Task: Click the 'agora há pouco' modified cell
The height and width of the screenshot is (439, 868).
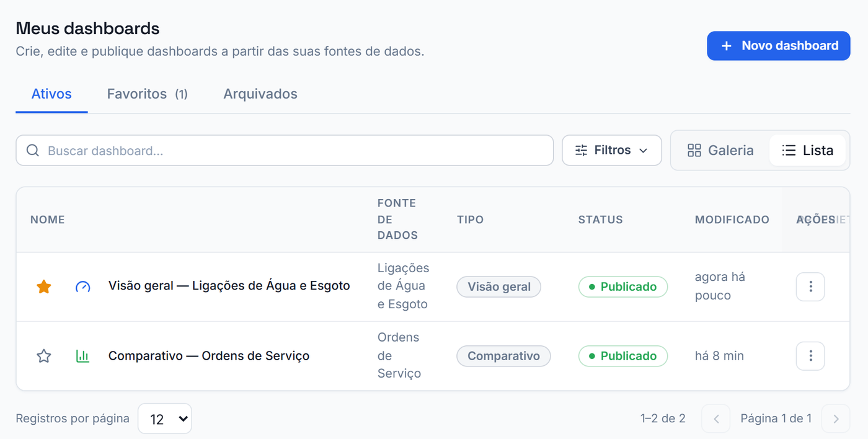Action: pyautogui.click(x=720, y=286)
